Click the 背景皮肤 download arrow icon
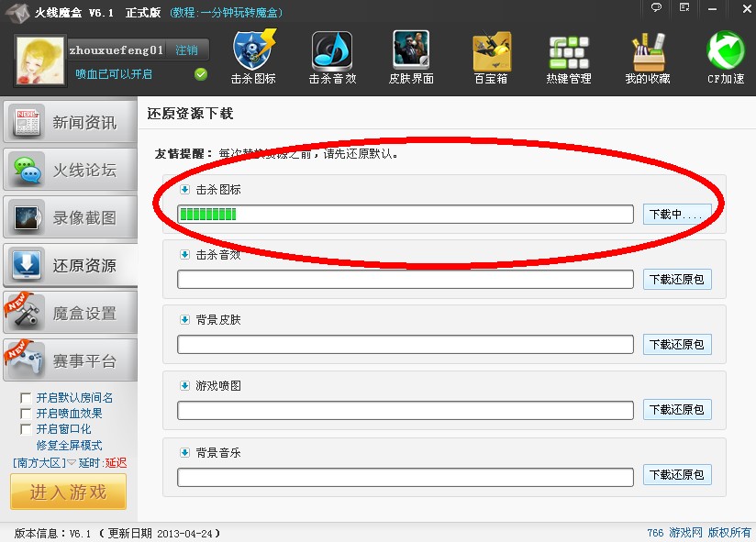The height and width of the screenshot is (542, 756). [x=184, y=319]
